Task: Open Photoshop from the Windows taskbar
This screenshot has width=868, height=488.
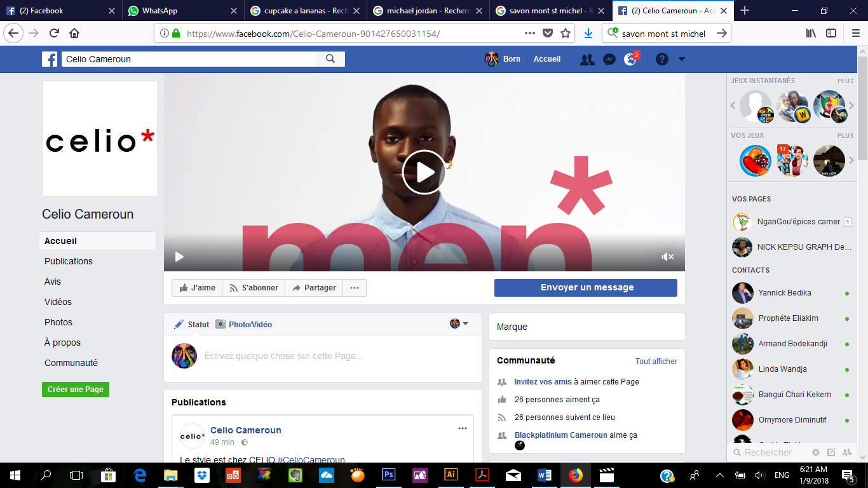Action: click(x=388, y=475)
